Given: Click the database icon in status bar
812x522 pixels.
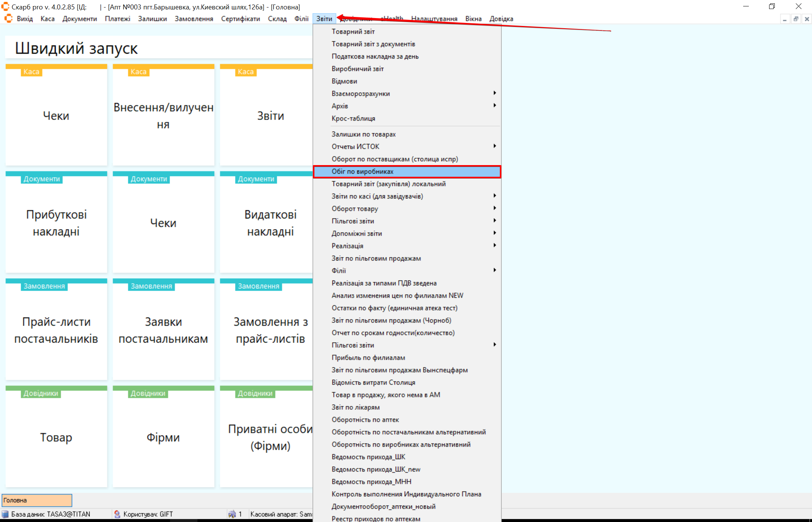Looking at the screenshot, I should [x=5, y=514].
